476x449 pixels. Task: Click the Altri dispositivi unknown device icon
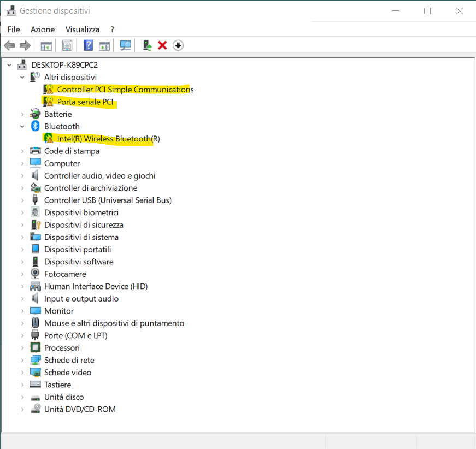tap(35, 77)
